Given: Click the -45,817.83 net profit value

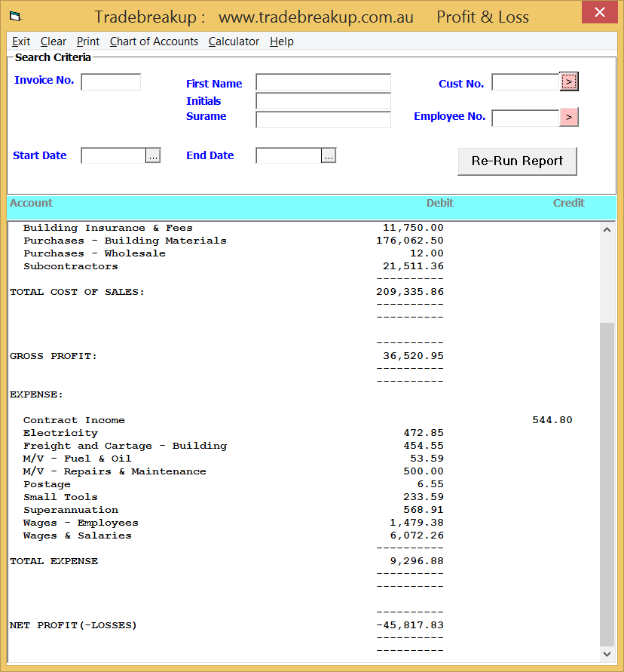Looking at the screenshot, I should click(410, 625).
